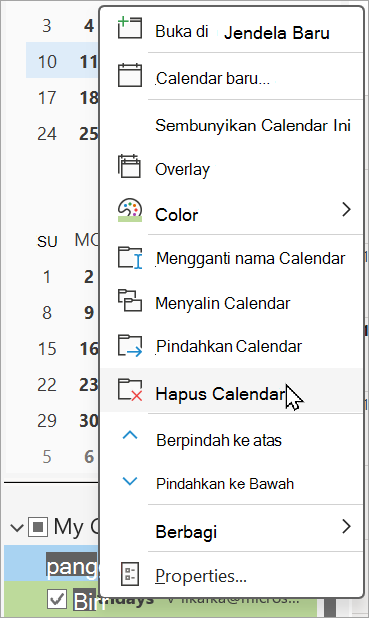This screenshot has width=369, height=618.
Task: Click the move down arrow icon
Action: 130,481
